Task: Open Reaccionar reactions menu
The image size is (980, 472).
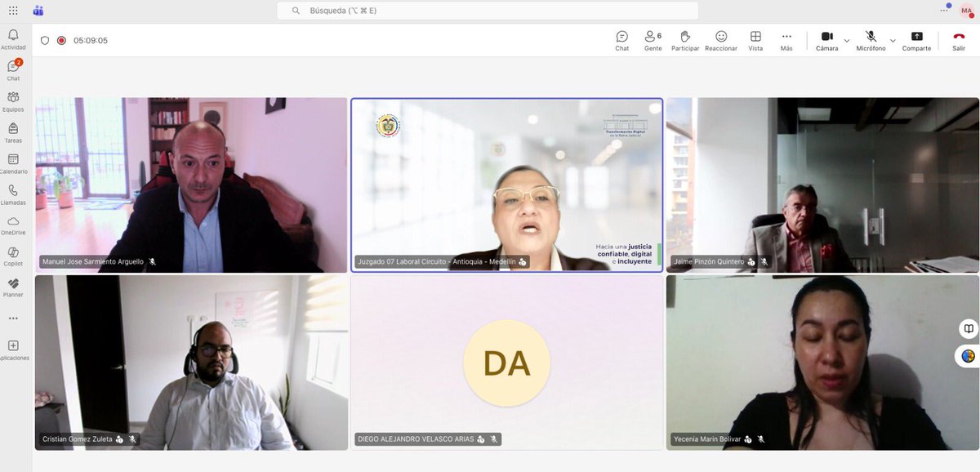Action: (721, 41)
